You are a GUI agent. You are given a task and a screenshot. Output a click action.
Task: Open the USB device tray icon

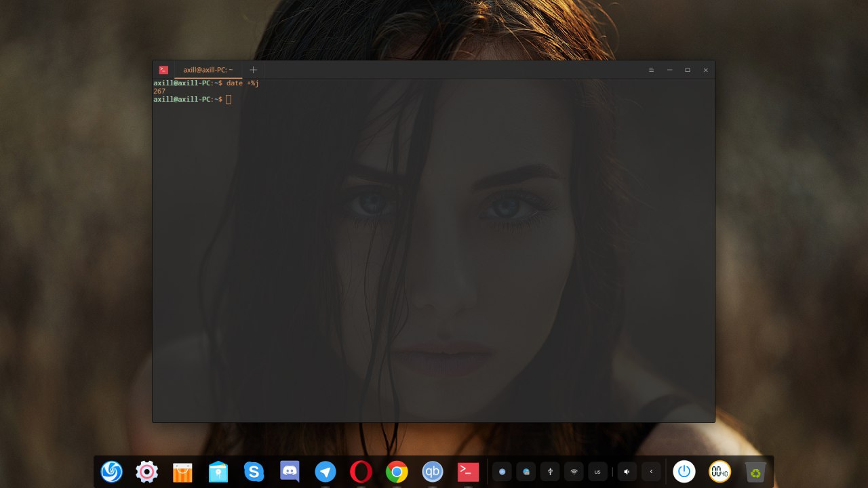[550, 471]
